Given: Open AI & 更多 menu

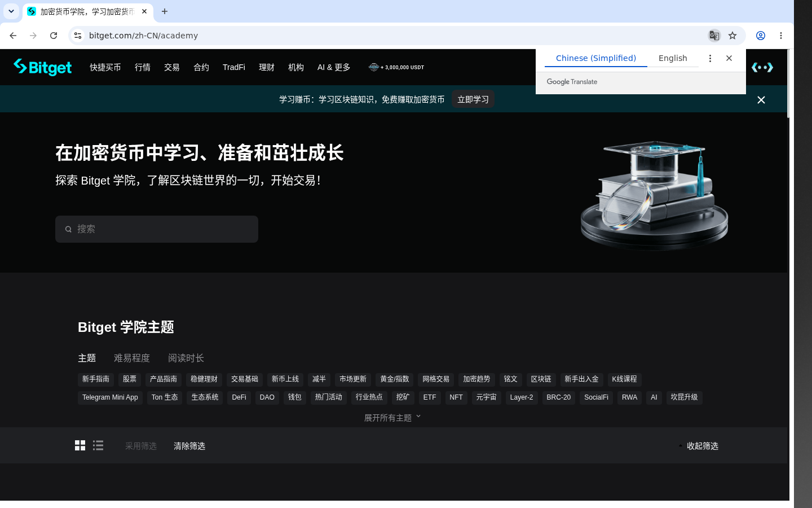Looking at the screenshot, I should pos(334,67).
